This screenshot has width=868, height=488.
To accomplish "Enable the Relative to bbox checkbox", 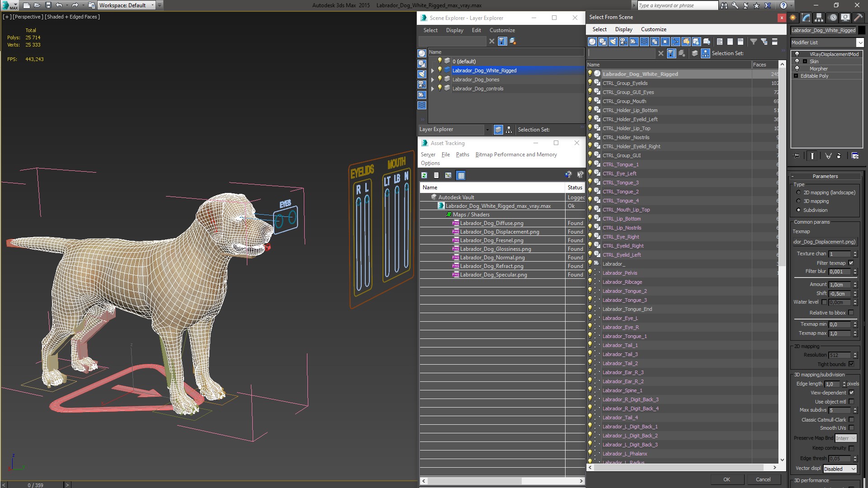I will [x=851, y=313].
